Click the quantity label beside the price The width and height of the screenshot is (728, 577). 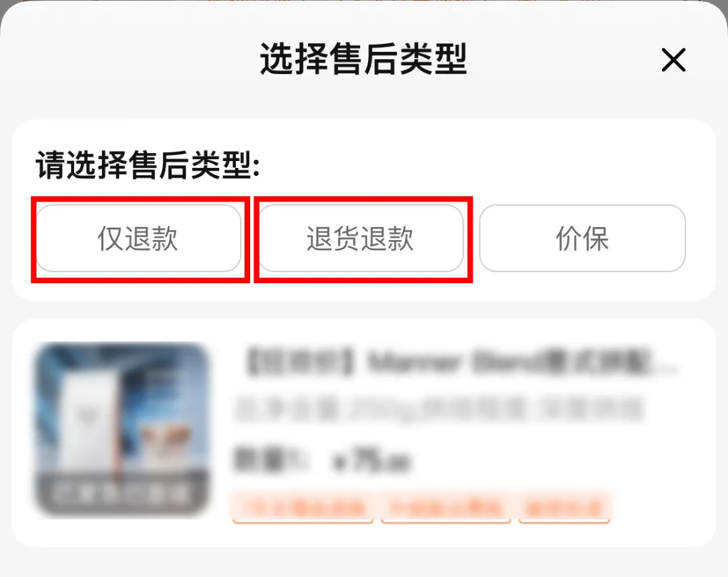(270, 460)
